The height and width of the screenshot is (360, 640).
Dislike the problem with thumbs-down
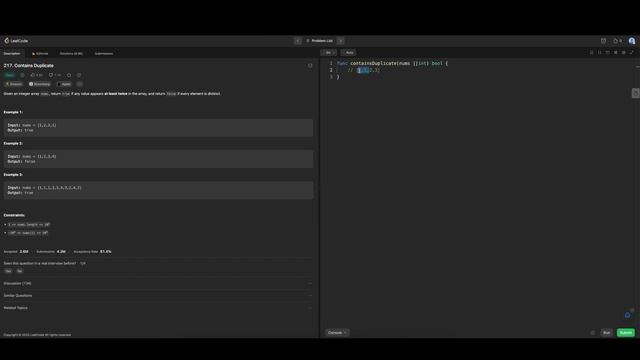[x=54, y=75]
